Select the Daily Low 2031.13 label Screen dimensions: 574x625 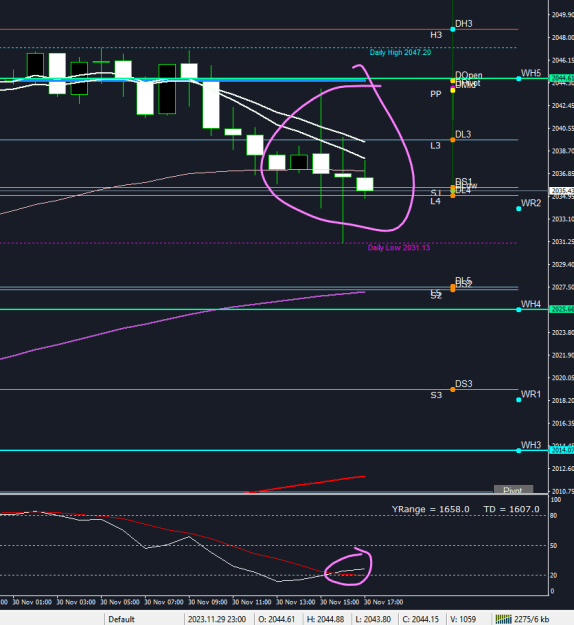click(399, 248)
